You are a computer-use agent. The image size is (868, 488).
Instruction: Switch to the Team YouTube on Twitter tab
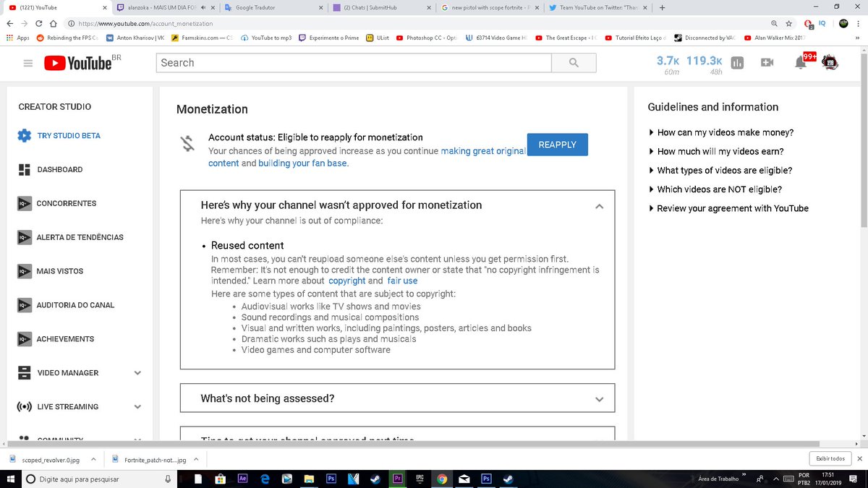coord(597,7)
